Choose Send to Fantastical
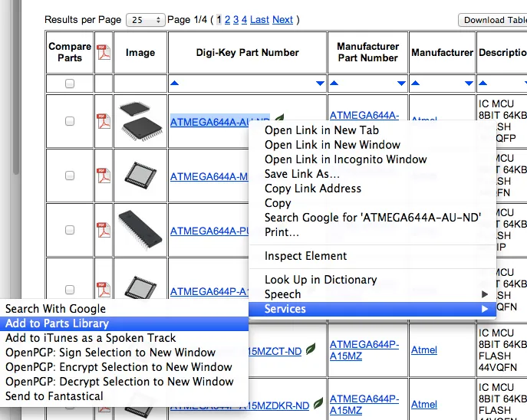Viewport: 527px width, 420px height. coord(124,396)
